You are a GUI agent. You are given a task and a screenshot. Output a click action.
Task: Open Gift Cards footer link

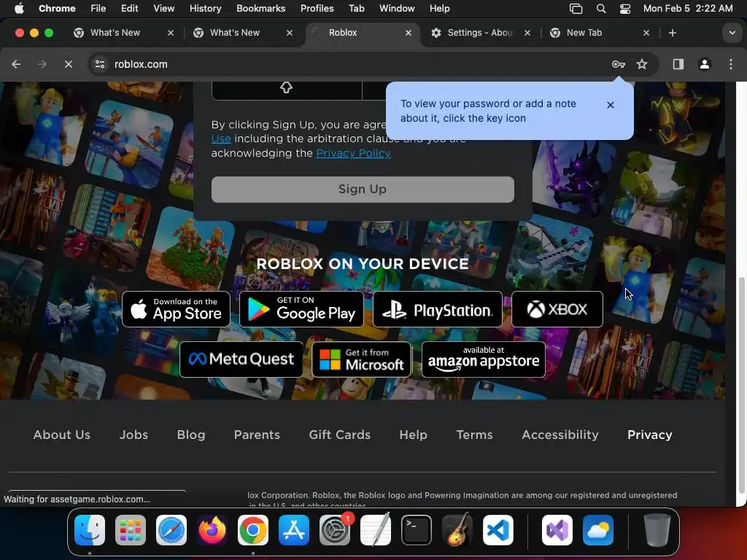(340, 435)
